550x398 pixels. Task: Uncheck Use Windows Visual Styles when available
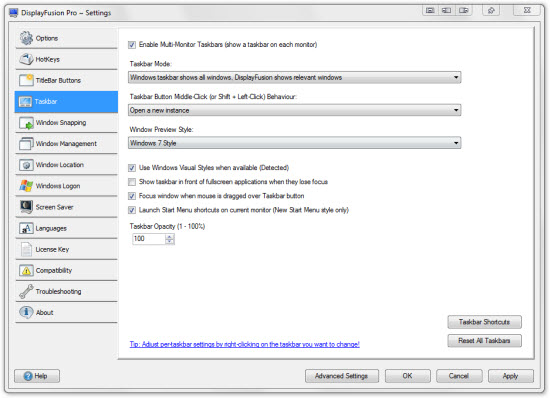click(132, 168)
